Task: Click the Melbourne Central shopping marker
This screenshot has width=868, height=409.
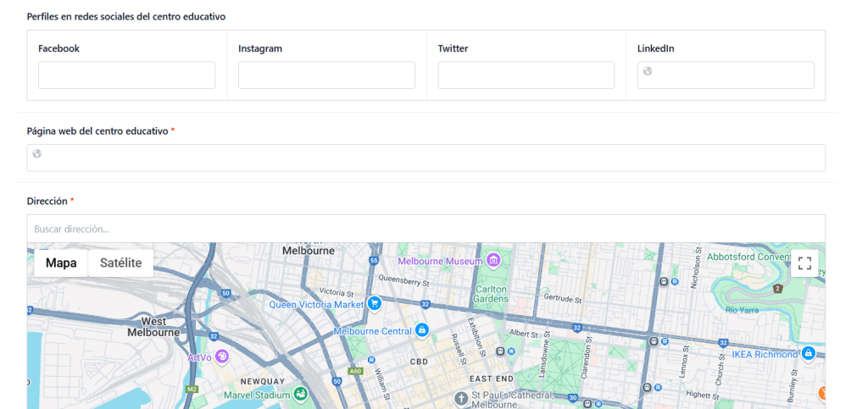Action: [421, 330]
